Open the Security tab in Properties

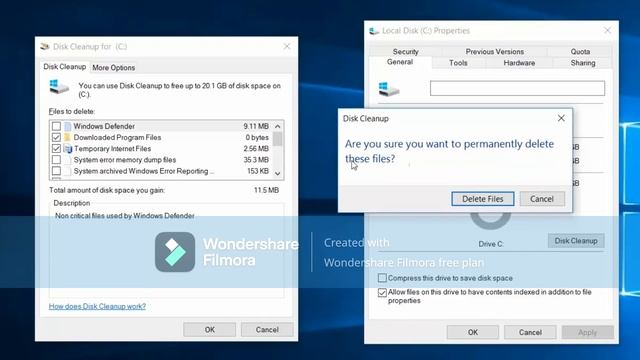pyautogui.click(x=405, y=51)
